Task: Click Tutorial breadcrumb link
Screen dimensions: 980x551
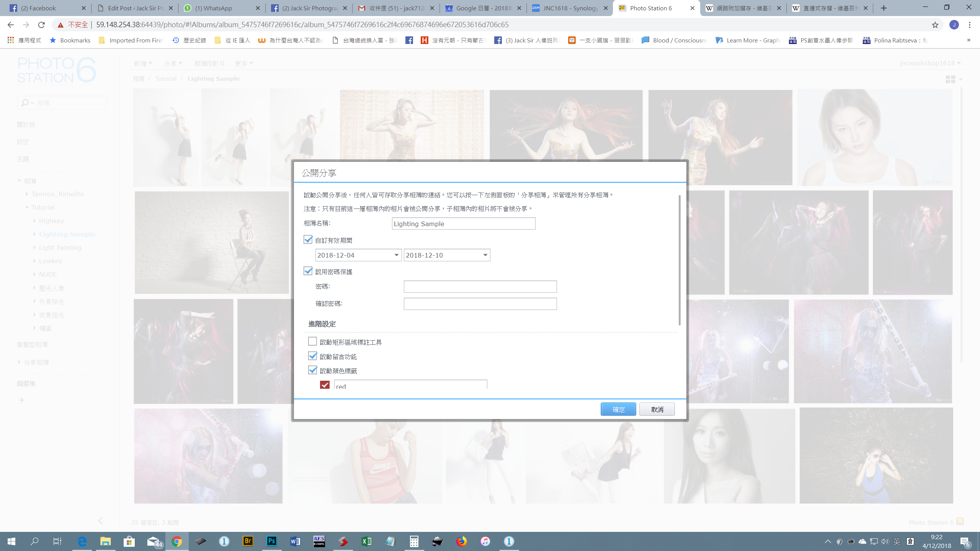Action: [x=166, y=78]
